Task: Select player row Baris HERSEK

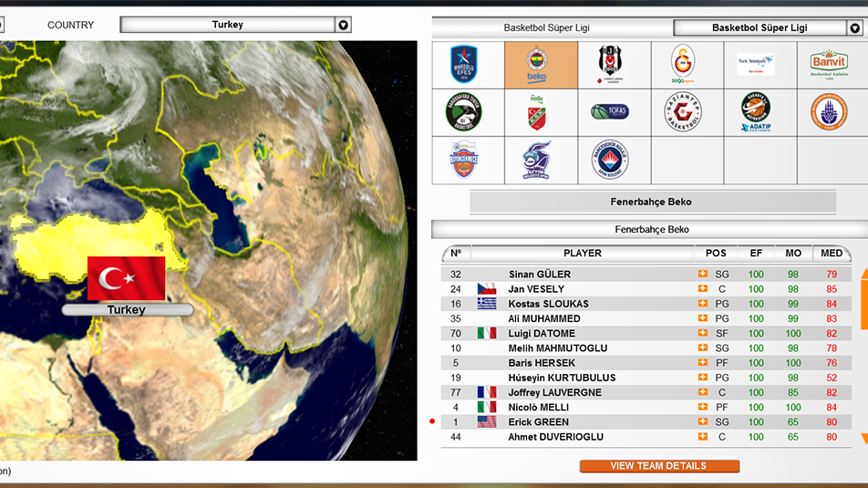Action: [646, 362]
